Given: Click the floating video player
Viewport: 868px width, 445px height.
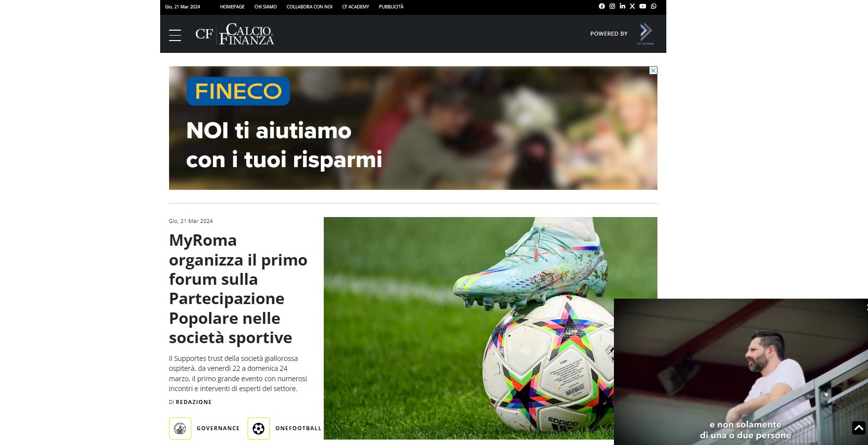Looking at the screenshot, I should pyautogui.click(x=740, y=372).
